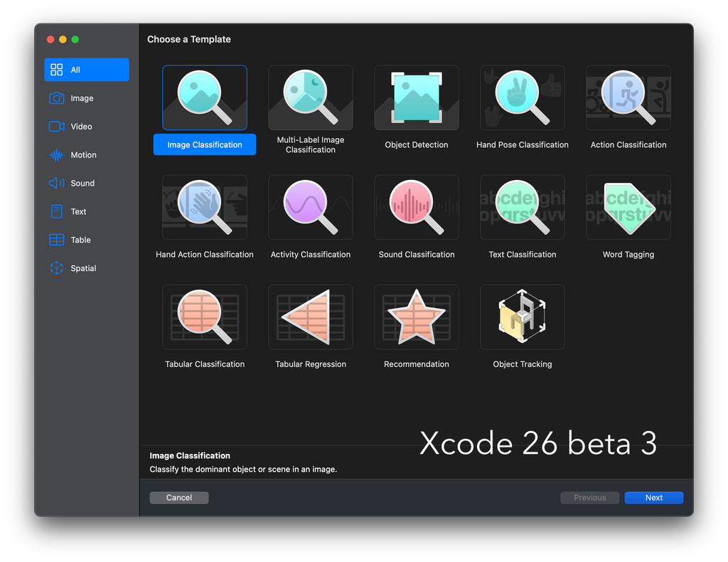Click the "Choose a Template" heading
728x562 pixels.
189,39
